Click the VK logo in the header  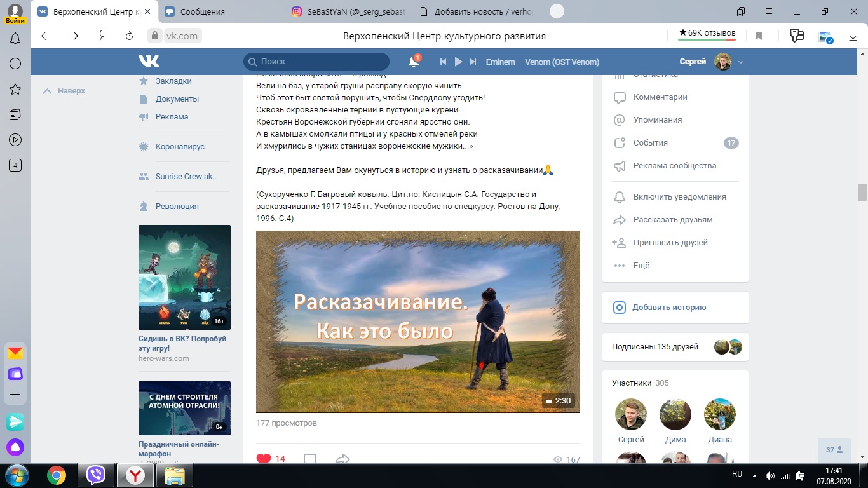tap(149, 62)
